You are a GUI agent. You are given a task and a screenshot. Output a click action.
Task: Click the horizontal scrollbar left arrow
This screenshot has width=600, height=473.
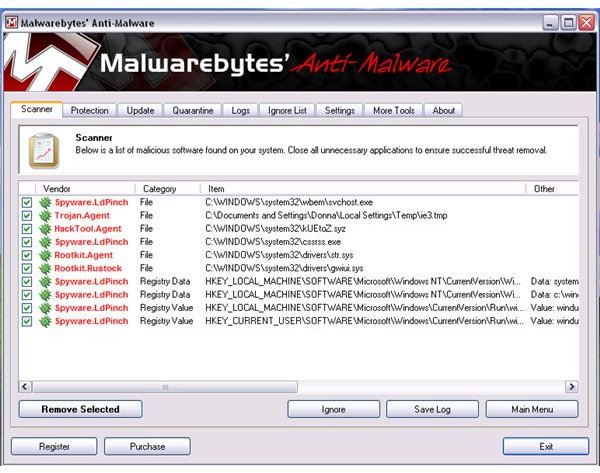pos(25,387)
